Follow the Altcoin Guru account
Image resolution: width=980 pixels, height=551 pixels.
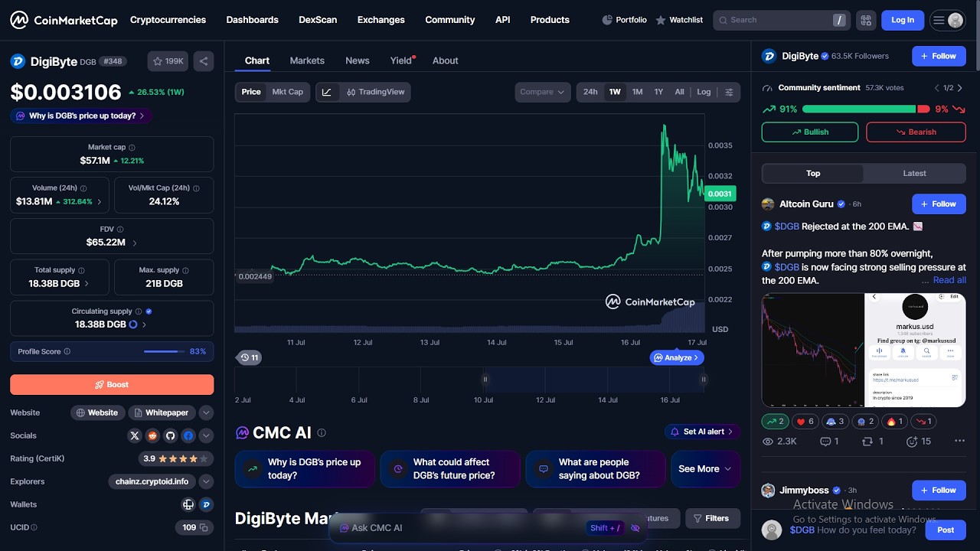point(939,204)
